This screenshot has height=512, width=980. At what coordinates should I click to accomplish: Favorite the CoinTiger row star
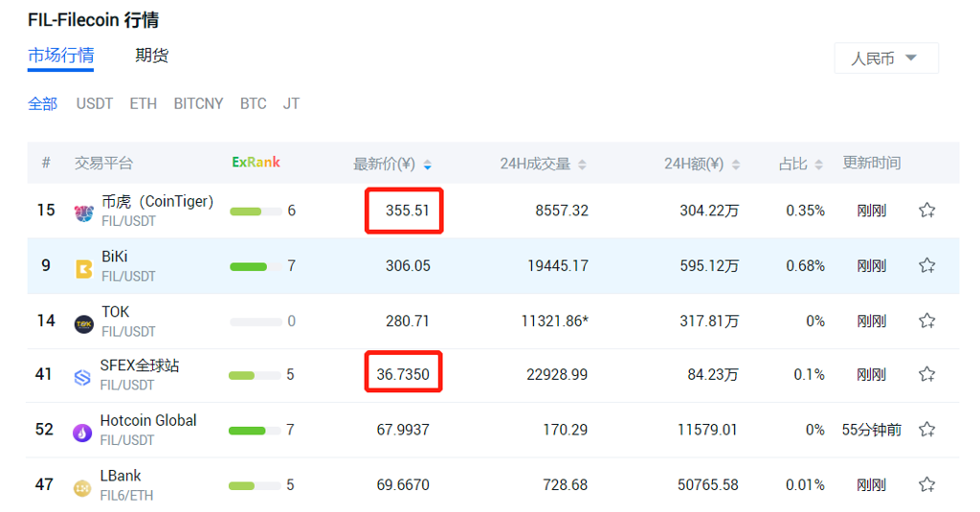pyautogui.click(x=926, y=210)
